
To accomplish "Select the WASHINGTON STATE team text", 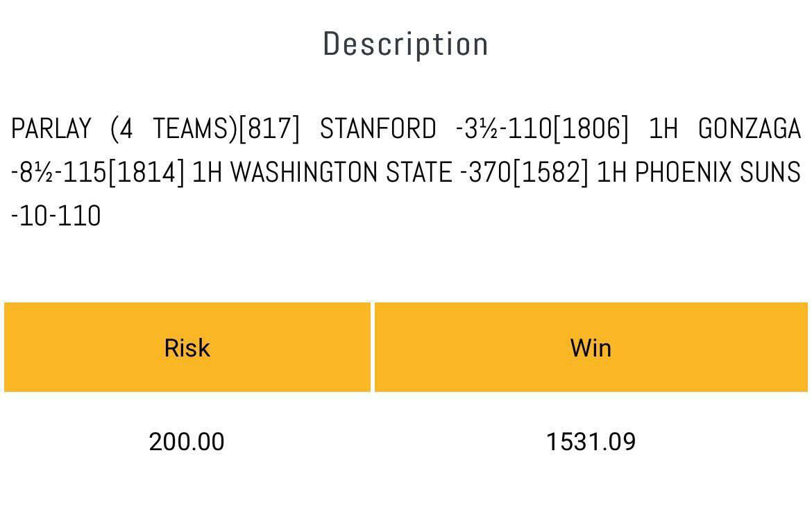I will (341, 172).
